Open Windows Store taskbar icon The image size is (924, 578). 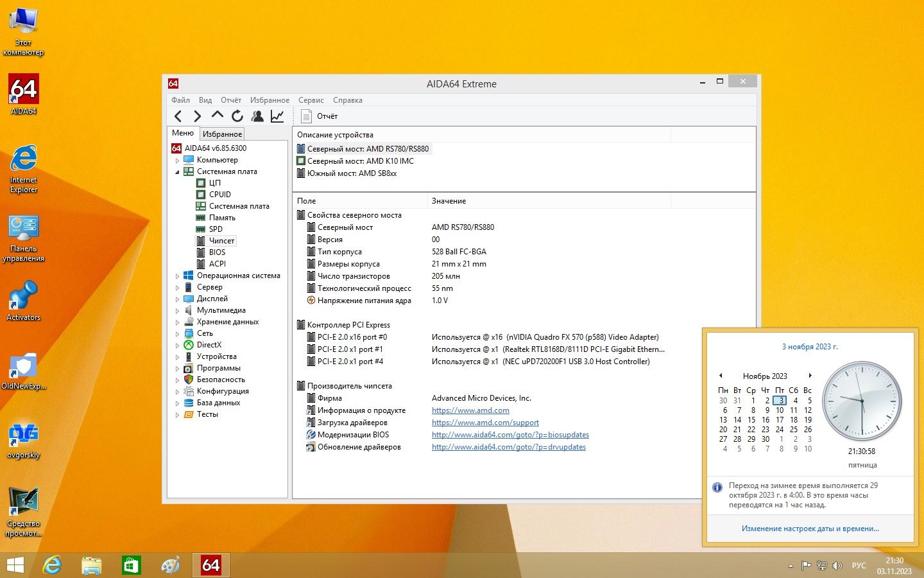click(131, 565)
